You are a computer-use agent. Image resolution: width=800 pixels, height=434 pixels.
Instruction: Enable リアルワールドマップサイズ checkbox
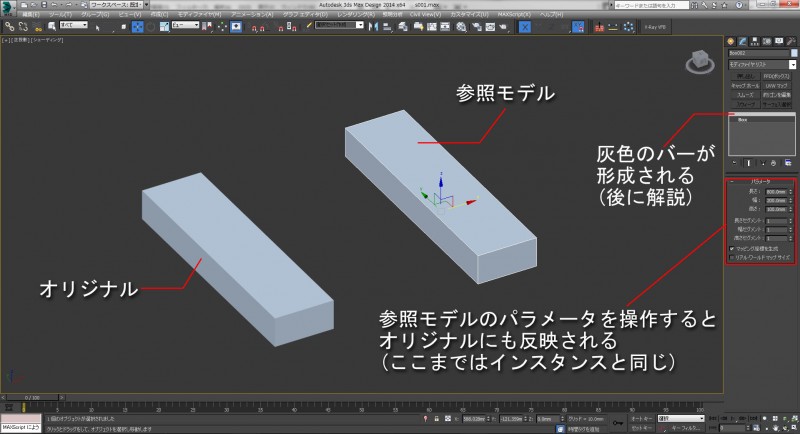pos(733,257)
